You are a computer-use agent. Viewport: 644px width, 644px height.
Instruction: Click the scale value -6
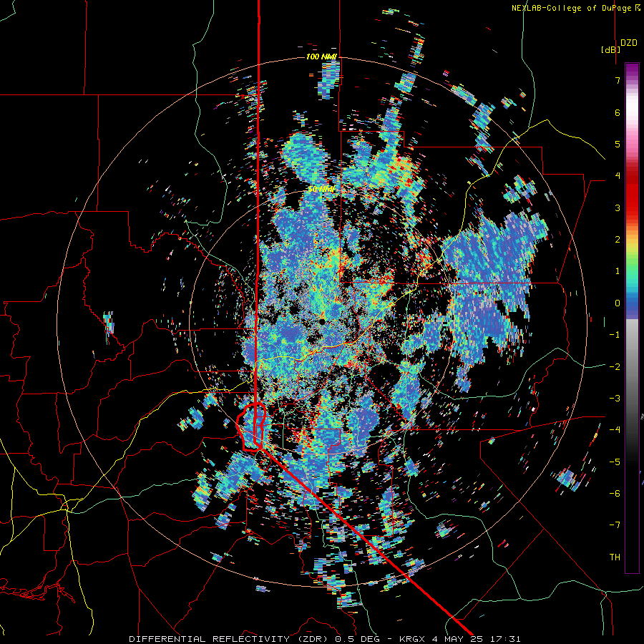pos(615,493)
